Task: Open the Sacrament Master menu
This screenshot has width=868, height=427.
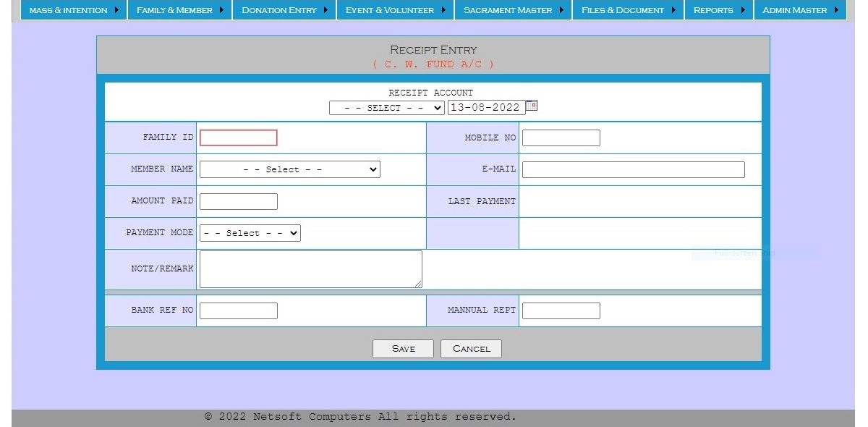Action: point(513,10)
